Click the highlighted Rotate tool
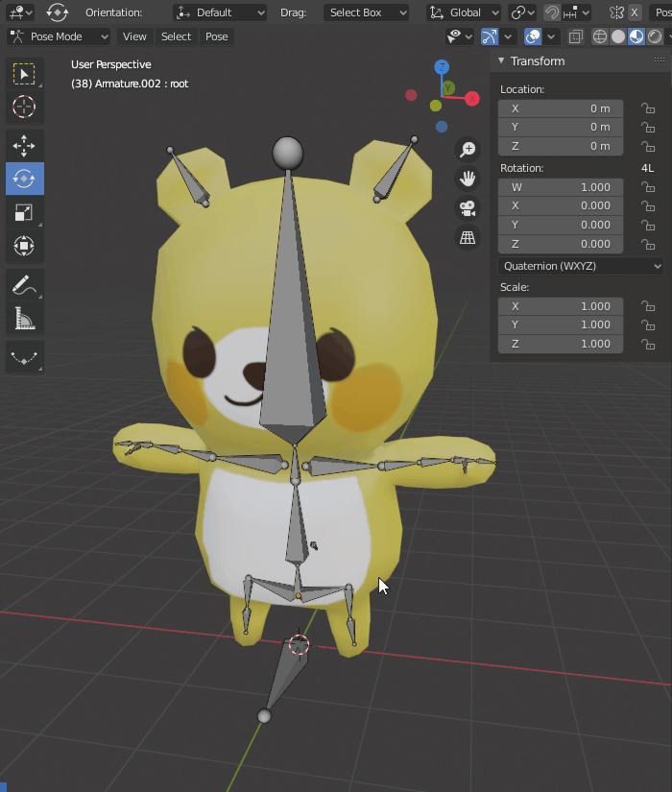 pyautogui.click(x=24, y=179)
